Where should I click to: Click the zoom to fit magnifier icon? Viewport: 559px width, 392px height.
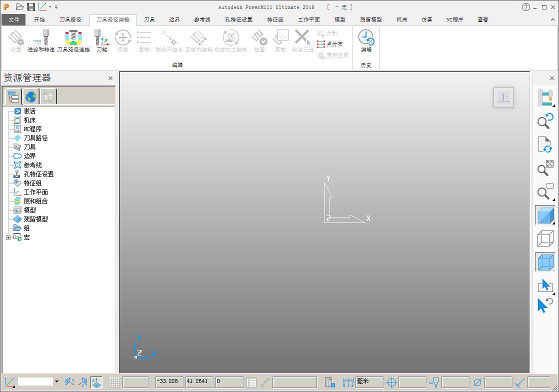pos(545,168)
